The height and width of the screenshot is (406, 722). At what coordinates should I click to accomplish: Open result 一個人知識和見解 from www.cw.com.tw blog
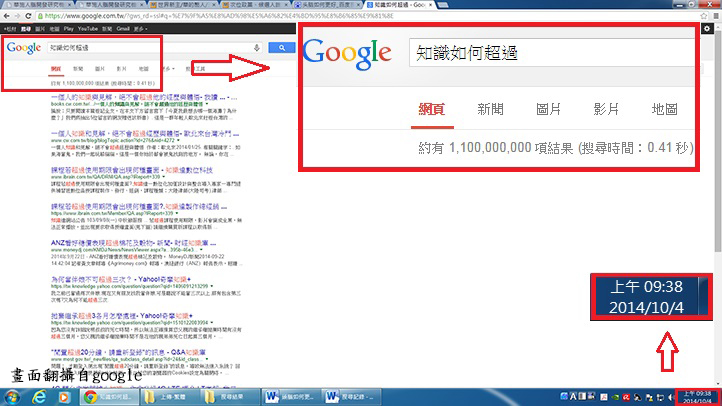[145, 134]
